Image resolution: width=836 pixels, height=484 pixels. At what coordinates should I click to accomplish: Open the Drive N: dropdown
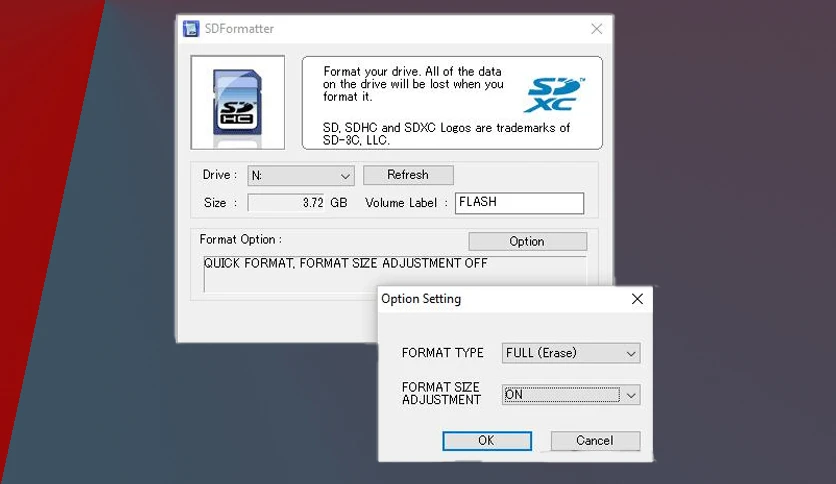coord(301,175)
